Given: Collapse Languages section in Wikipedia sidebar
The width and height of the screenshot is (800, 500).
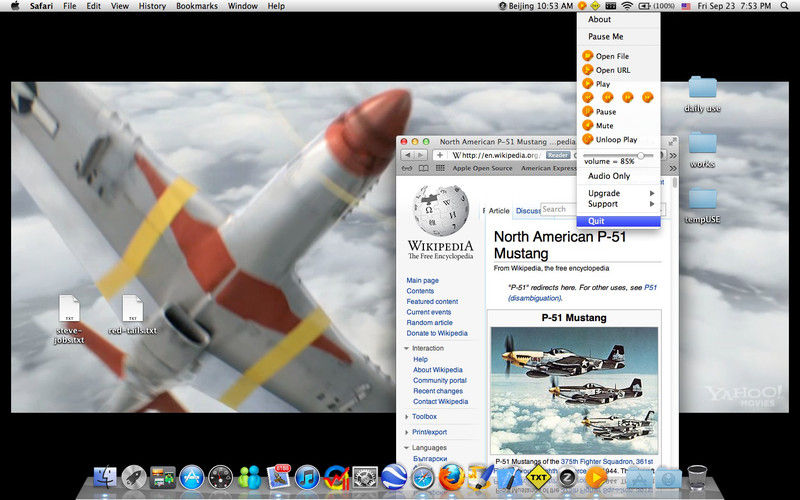Looking at the screenshot, I should point(407,448).
